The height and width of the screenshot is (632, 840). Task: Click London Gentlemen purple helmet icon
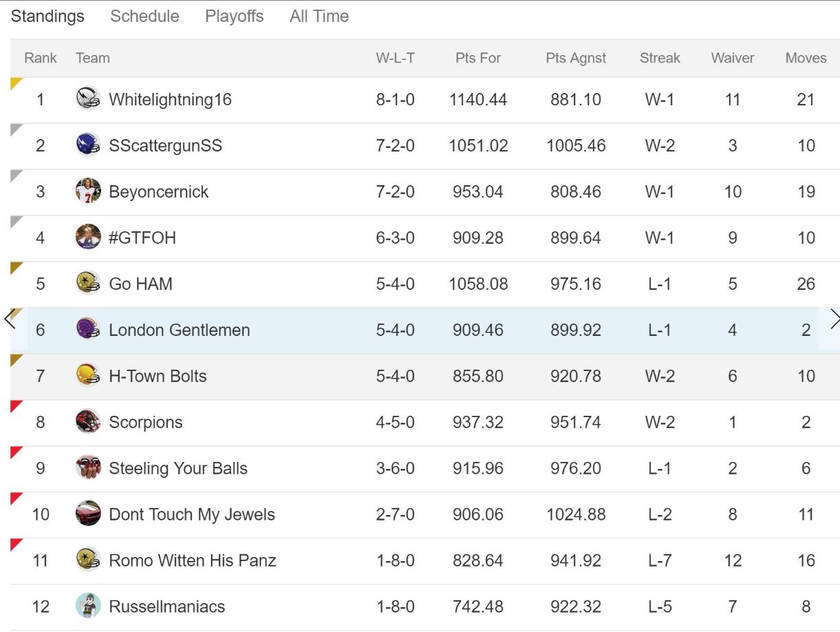tap(88, 330)
